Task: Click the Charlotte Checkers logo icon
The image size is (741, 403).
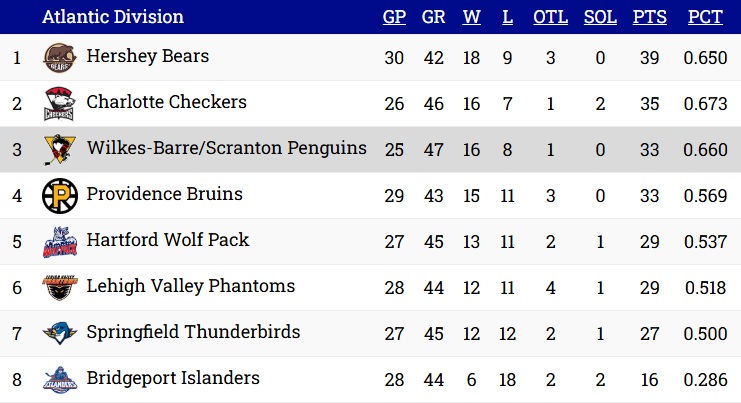Action: [x=60, y=103]
